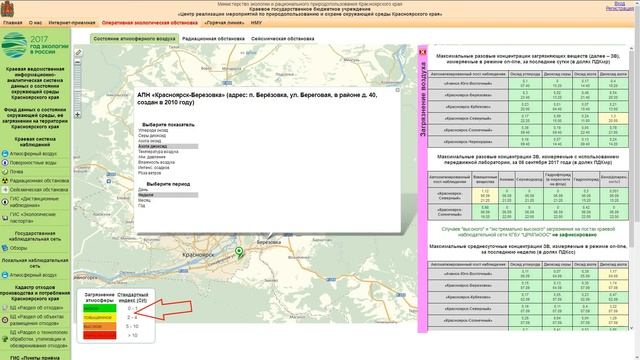Viewport: 640px width, 360px height.
Task: Choose Год period
Action: pos(142,206)
